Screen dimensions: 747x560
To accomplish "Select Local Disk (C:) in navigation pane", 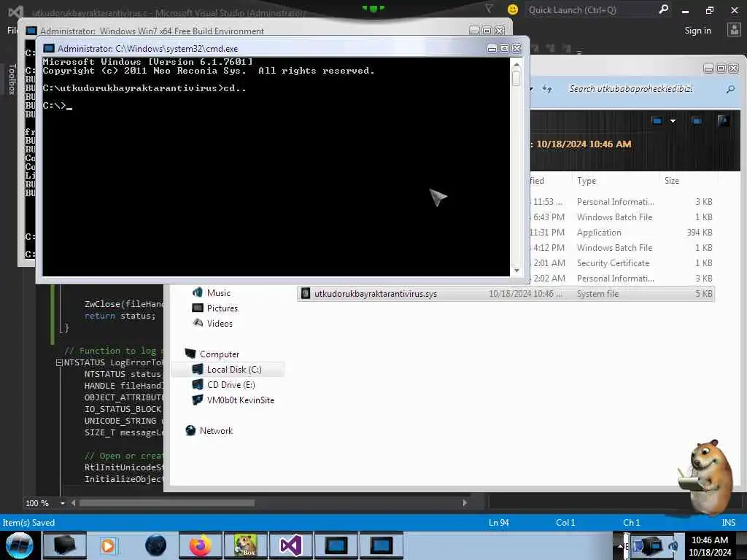I will point(228,370).
